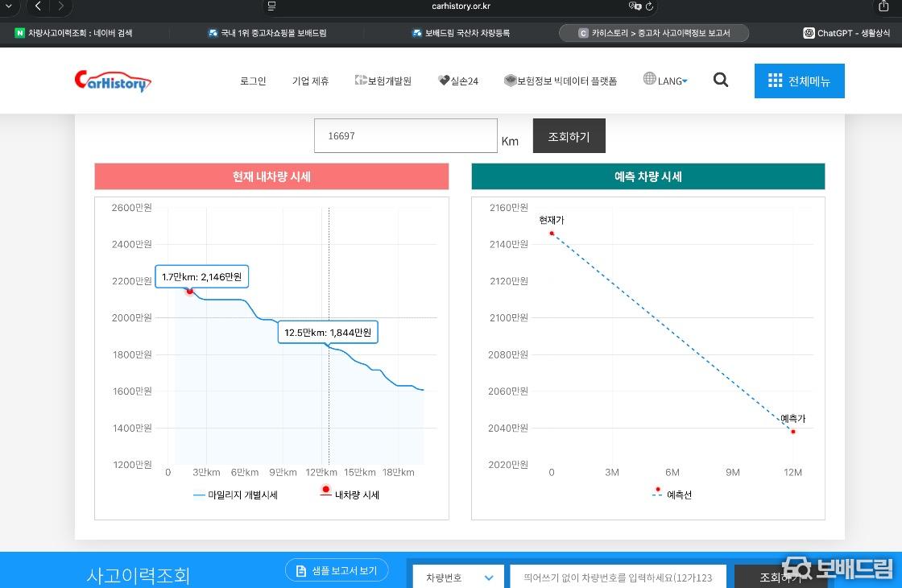Screen dimensions: 902x588
Task: Click the page reload icon in address bar
Action: 649,6
